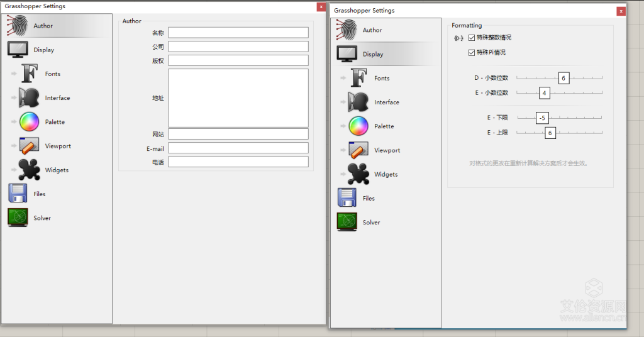Click the Interface head icon in left window

[x=29, y=97]
